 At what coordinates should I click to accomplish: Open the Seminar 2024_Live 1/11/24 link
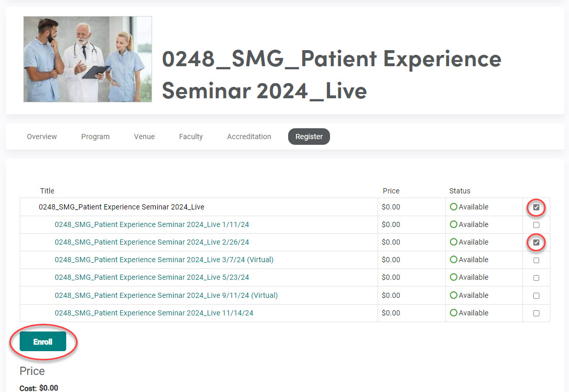point(152,224)
